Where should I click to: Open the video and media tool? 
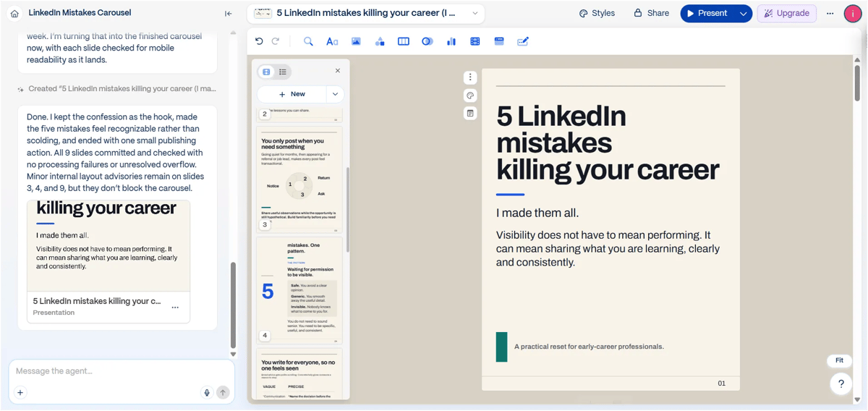[x=475, y=41]
